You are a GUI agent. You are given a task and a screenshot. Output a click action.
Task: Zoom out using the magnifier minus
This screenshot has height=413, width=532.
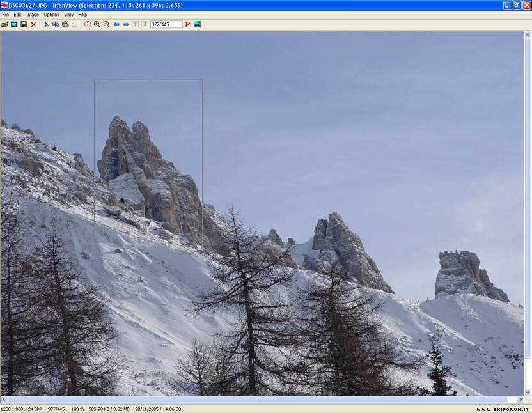point(107,24)
